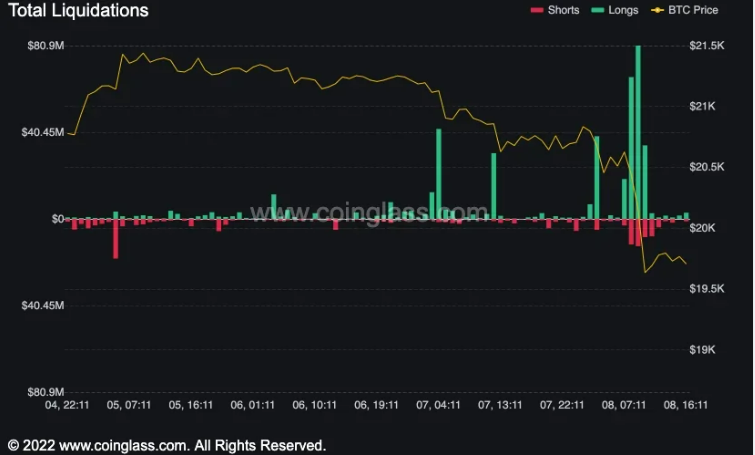Click the lower $40.45M left axis label
Viewport: 755px width, 455px height.
click(43, 305)
